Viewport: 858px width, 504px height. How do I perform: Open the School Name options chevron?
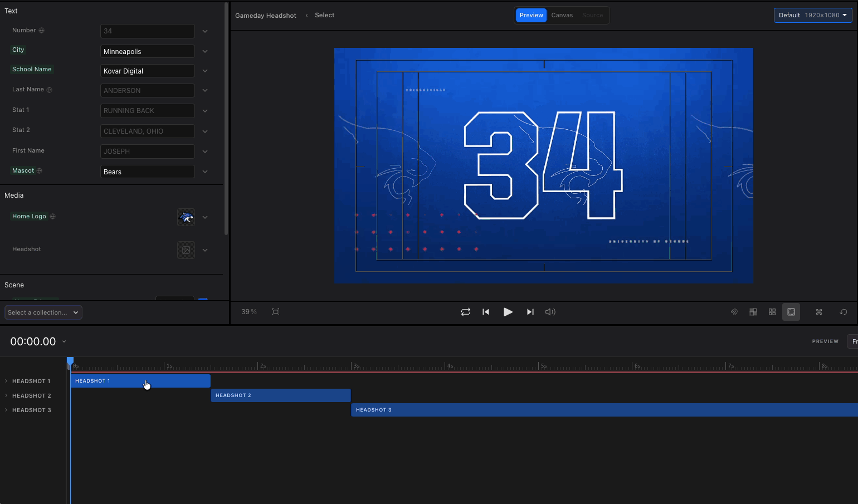coord(205,71)
